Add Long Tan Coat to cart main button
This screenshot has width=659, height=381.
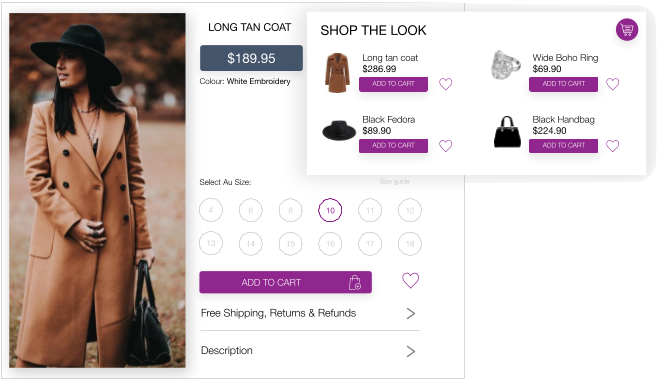coord(285,282)
